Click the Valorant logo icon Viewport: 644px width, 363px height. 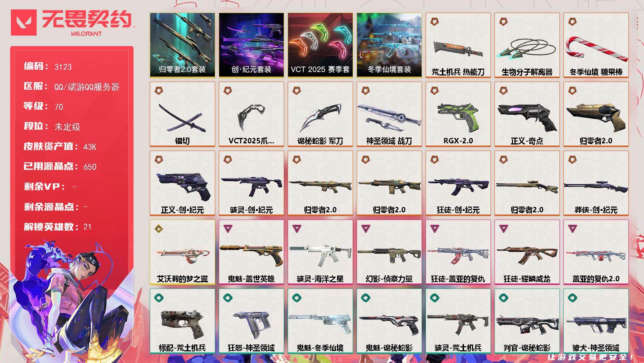[24, 23]
